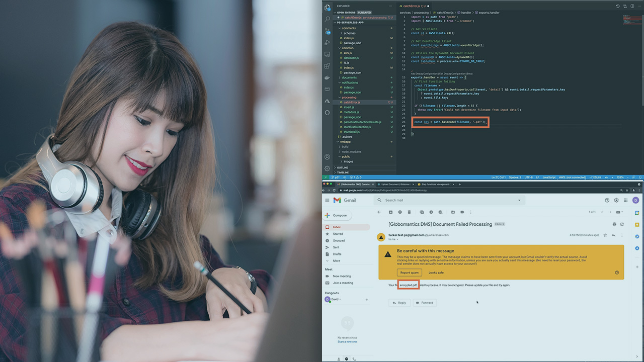Image resolution: width=644 pixels, height=362 pixels.
Task: Open the Docker panel in activity bar
Action: [x=327, y=77]
